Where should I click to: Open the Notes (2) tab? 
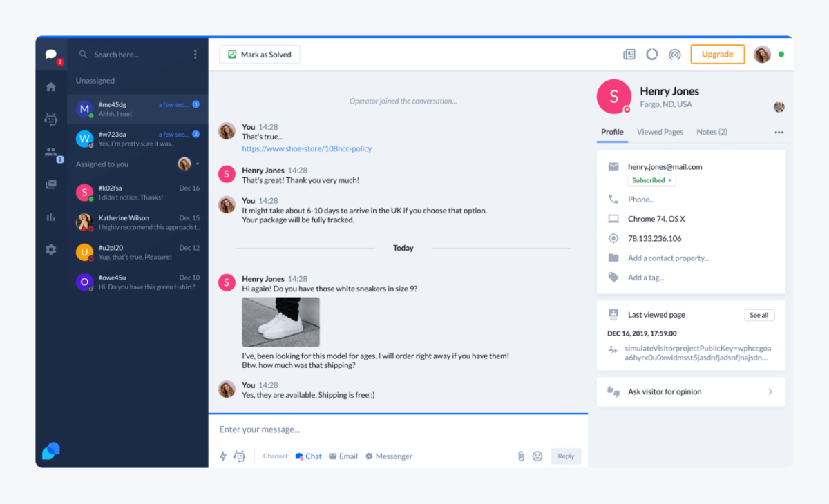pyautogui.click(x=712, y=132)
